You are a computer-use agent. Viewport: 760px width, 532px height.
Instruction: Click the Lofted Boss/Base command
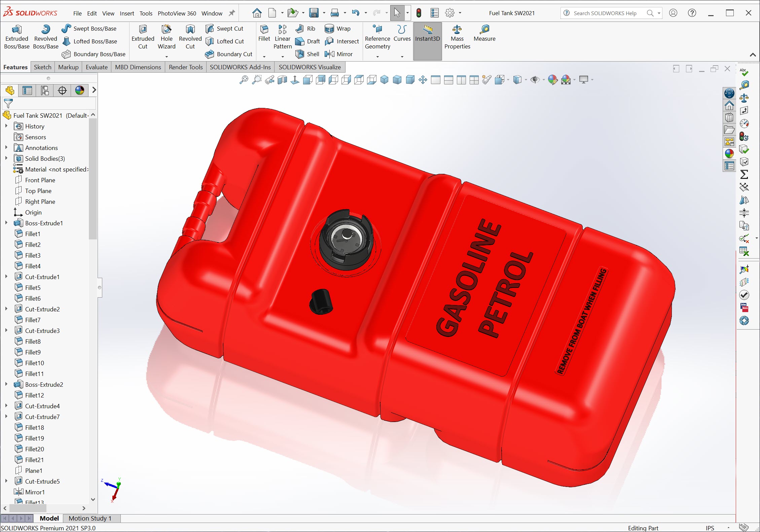pyautogui.click(x=89, y=41)
